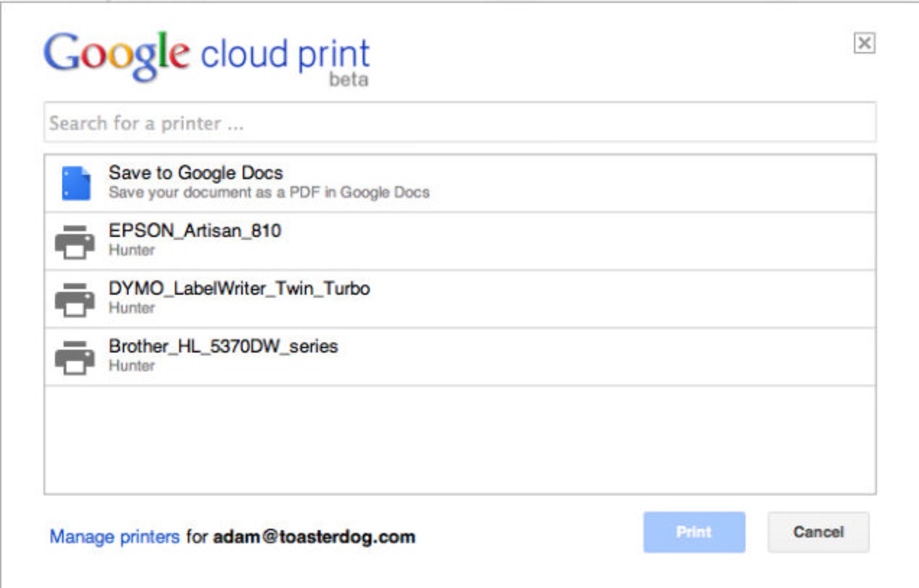Choose the EPSON_Artisan_810 printer name

point(195,231)
